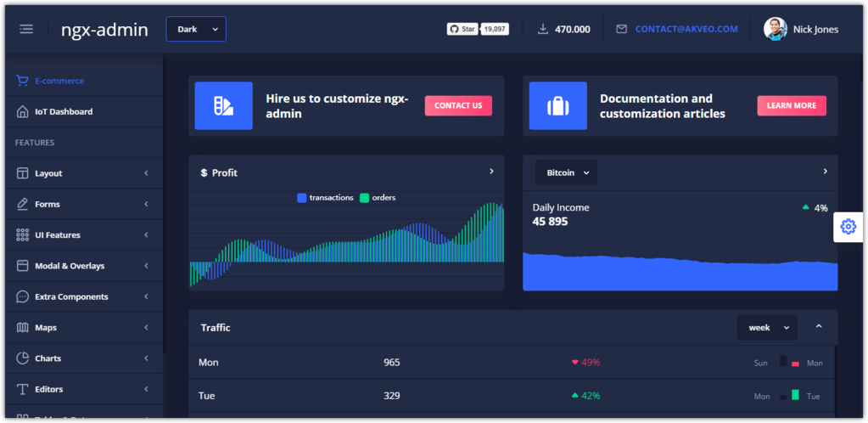Click the Mon row value 965
Viewport: 868px width, 423px height.
pyautogui.click(x=392, y=363)
